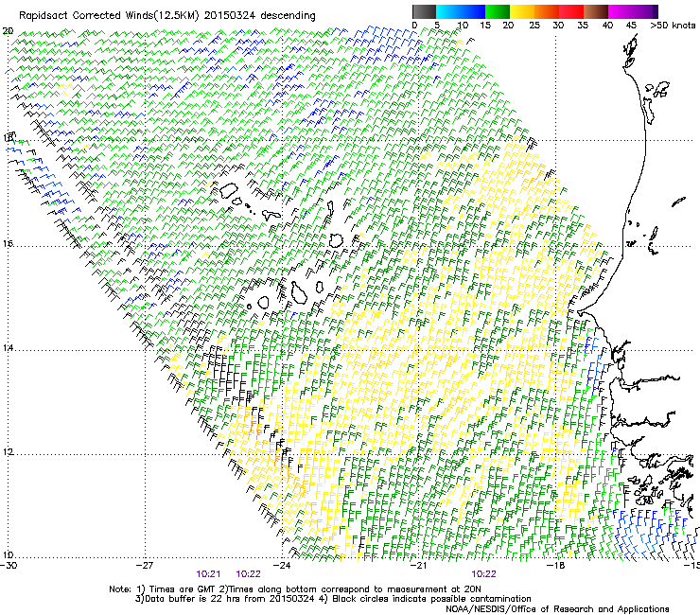Click the magenta-purple 40-50 knots legend band
The image size is (700, 615).
[x=633, y=11]
